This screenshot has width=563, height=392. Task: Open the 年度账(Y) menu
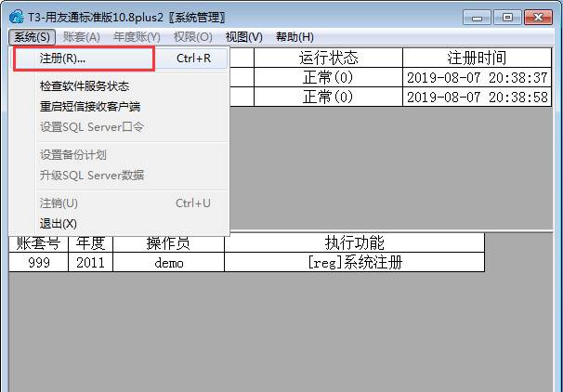[x=137, y=37]
